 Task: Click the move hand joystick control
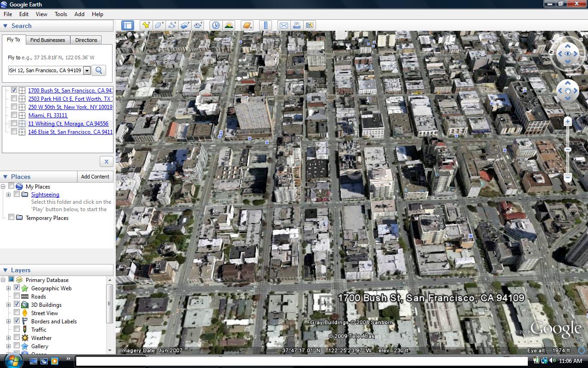pyautogui.click(x=568, y=91)
